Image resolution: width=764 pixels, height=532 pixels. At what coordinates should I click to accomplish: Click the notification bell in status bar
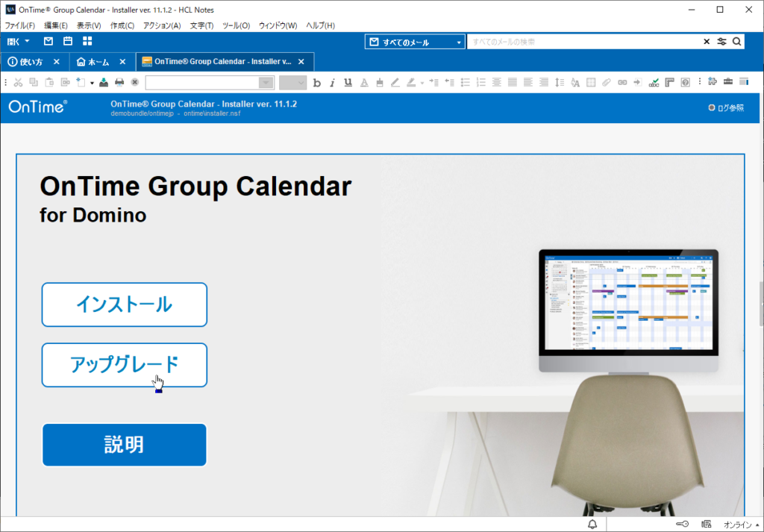point(592,525)
